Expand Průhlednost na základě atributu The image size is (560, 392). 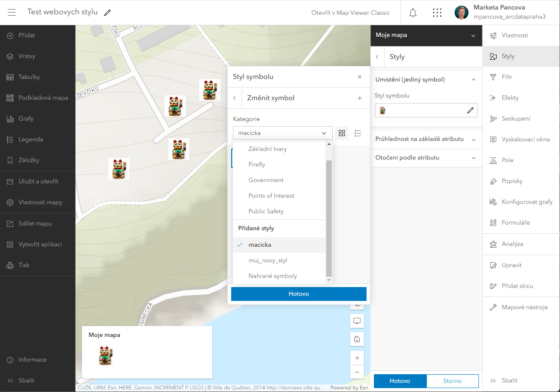coord(426,139)
